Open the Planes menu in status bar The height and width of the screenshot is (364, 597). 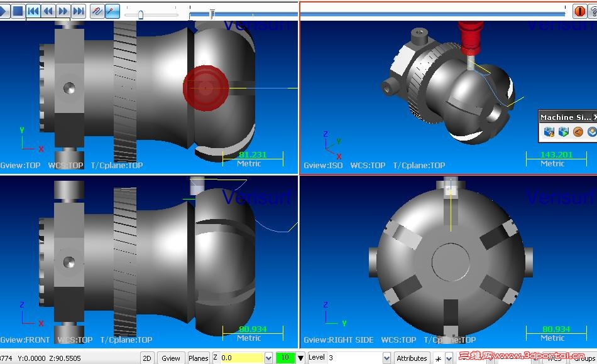coord(199,358)
